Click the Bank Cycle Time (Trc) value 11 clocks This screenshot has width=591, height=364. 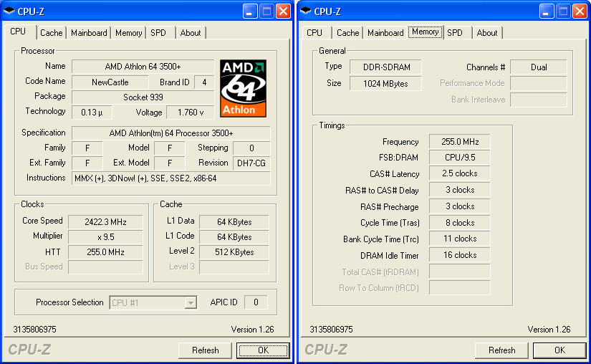460,239
